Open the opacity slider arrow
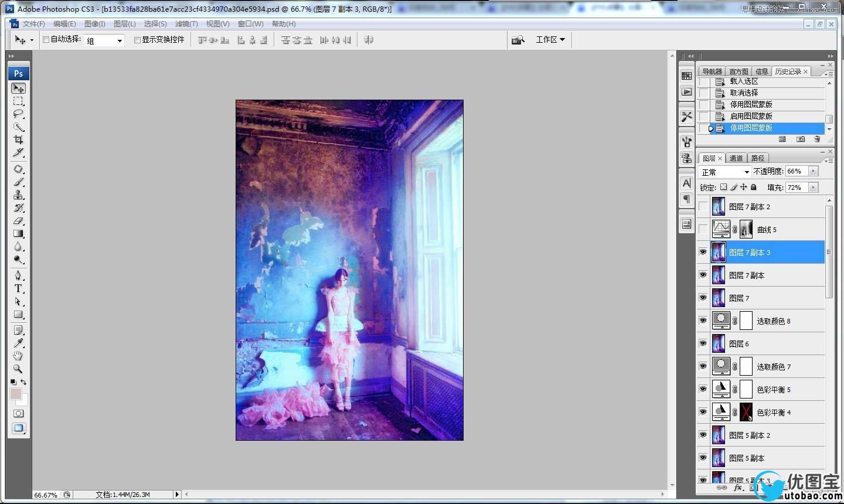844x504 pixels. click(813, 171)
